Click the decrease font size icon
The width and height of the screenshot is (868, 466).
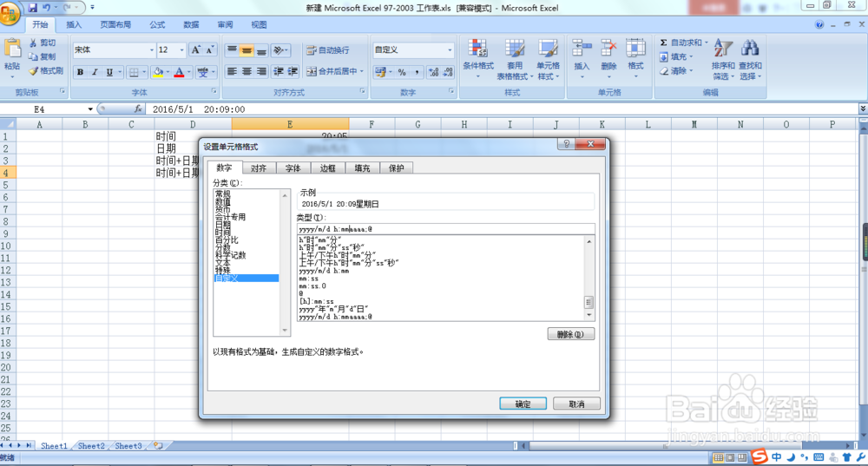point(210,49)
